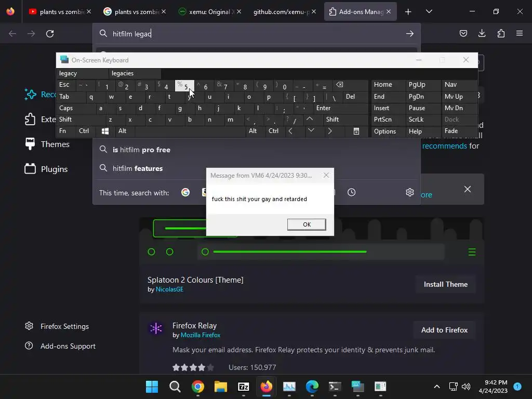Tap the Windows logo key on On-Screen Keyboard
The width and height of the screenshot is (532, 399).
tap(105, 131)
